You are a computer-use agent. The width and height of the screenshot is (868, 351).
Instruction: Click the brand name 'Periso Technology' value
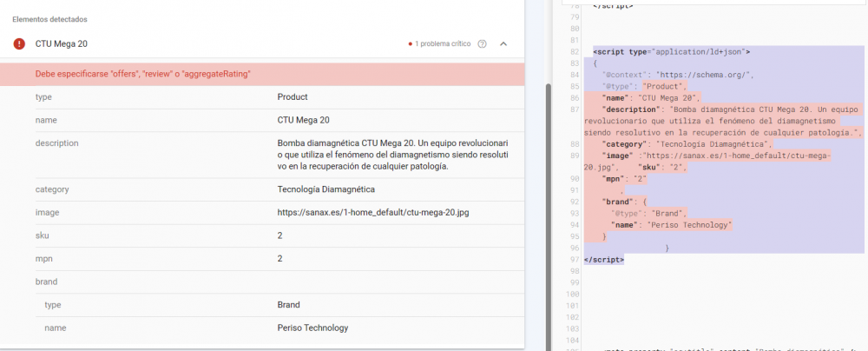(x=312, y=328)
